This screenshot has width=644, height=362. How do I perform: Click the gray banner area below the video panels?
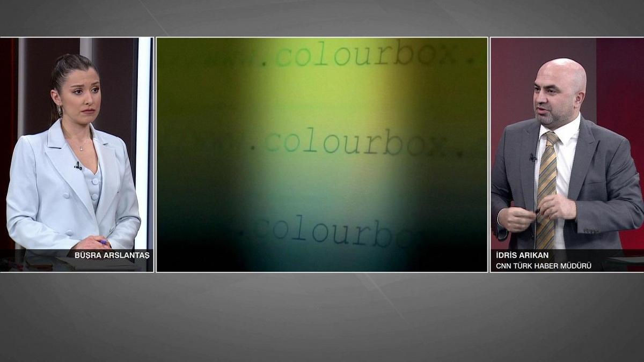pos(322,316)
